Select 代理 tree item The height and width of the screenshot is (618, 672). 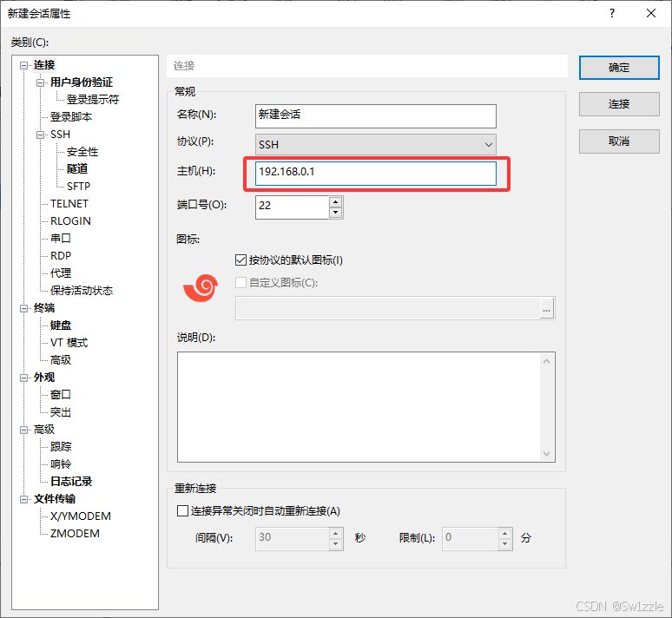tap(61, 273)
